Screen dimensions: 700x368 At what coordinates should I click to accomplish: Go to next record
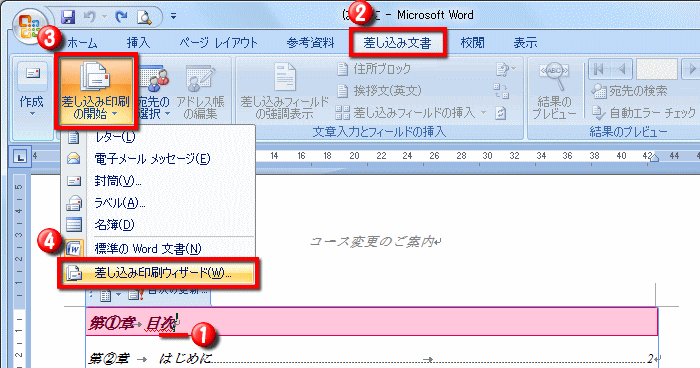coord(691,69)
